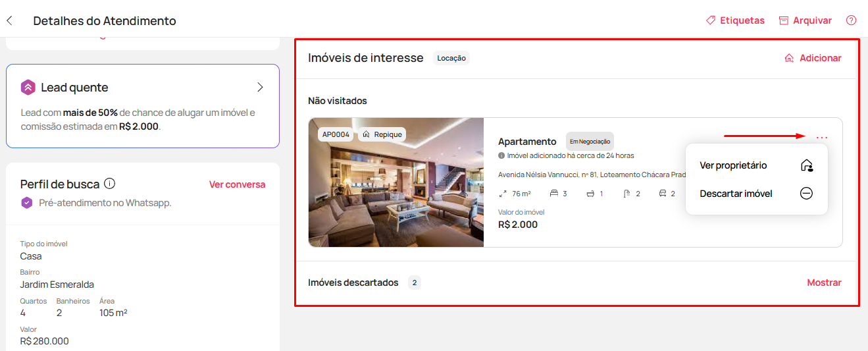Click the house icon beside Adicionar

pos(789,58)
